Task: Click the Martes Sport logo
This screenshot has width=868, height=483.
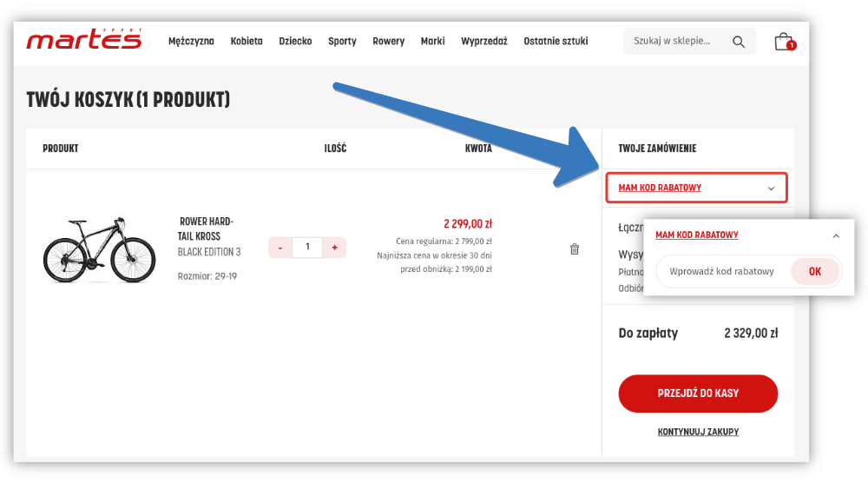Action: (83, 40)
